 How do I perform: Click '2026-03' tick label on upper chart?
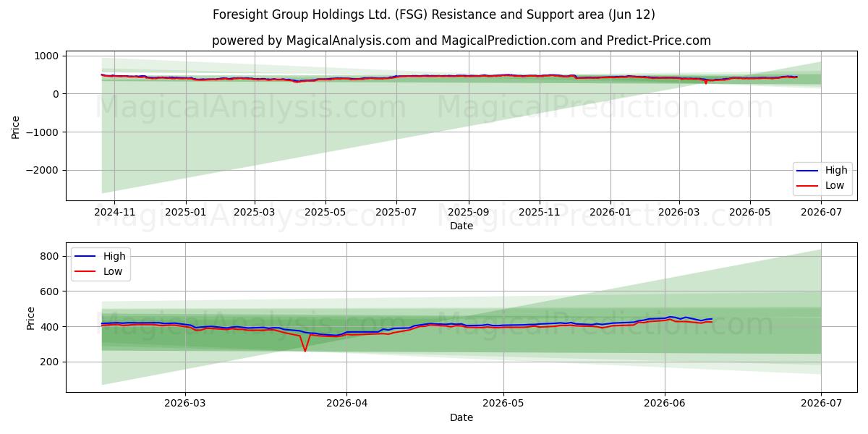[x=679, y=213]
